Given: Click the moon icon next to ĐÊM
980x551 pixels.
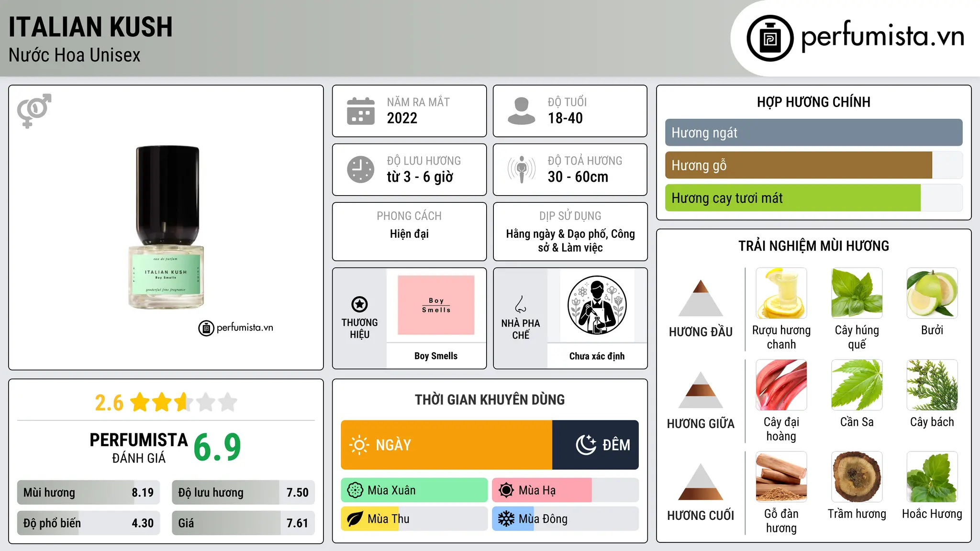Looking at the screenshot, I should pyautogui.click(x=586, y=445).
